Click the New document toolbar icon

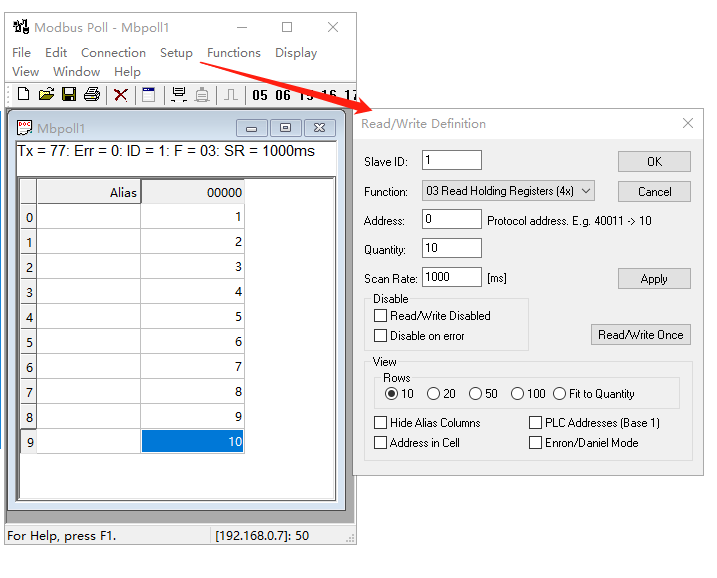23,94
